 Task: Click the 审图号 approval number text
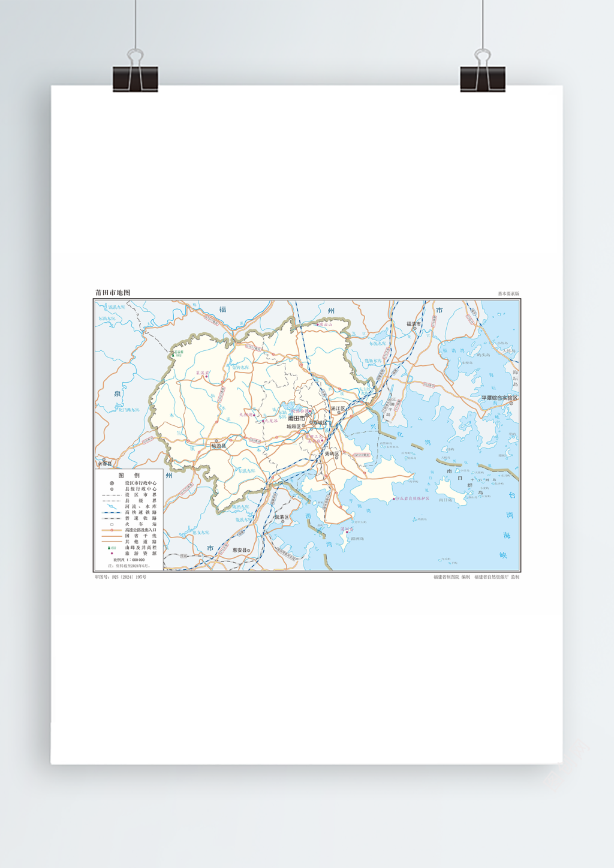121,577
